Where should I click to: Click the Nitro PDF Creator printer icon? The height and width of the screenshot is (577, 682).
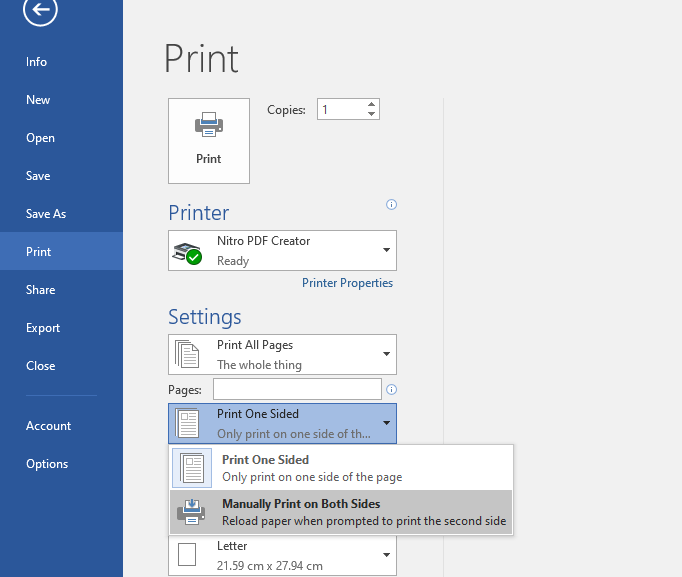187,253
